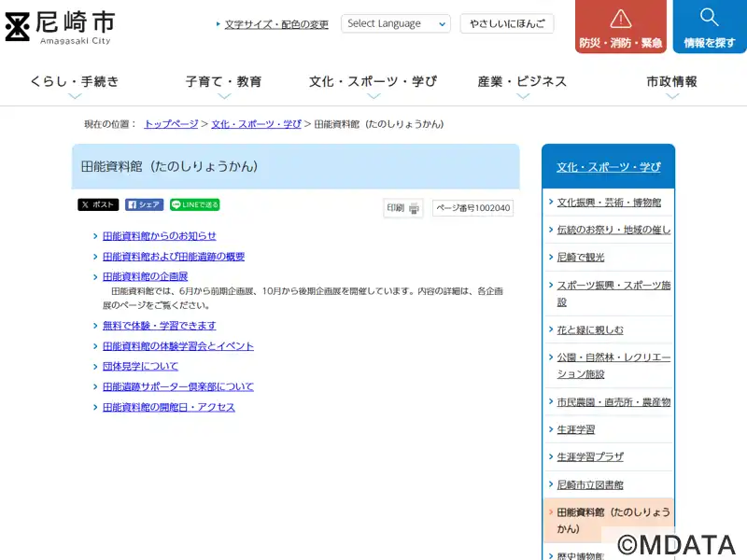Screen dimensions: 747x560
Task: Share on Facebook with シェア button
Action: click(x=144, y=204)
